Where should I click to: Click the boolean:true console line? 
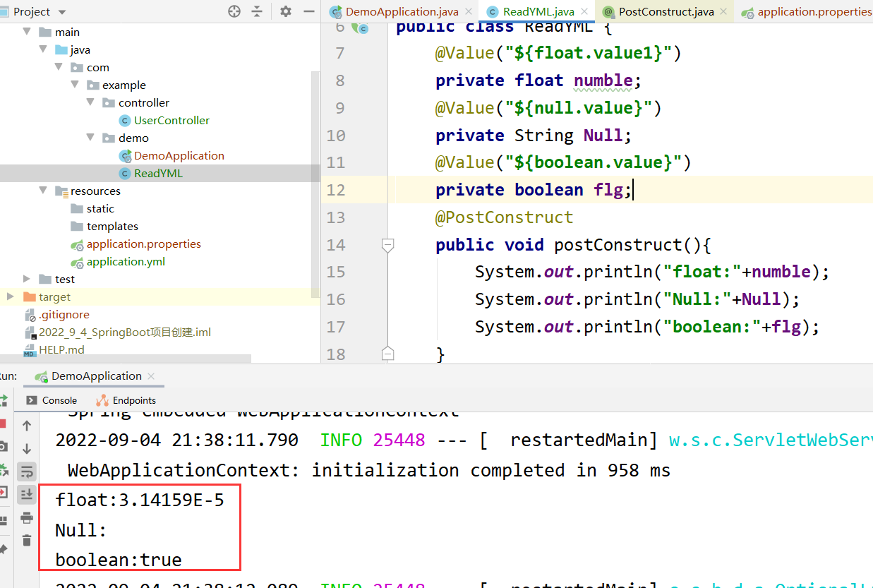click(119, 560)
